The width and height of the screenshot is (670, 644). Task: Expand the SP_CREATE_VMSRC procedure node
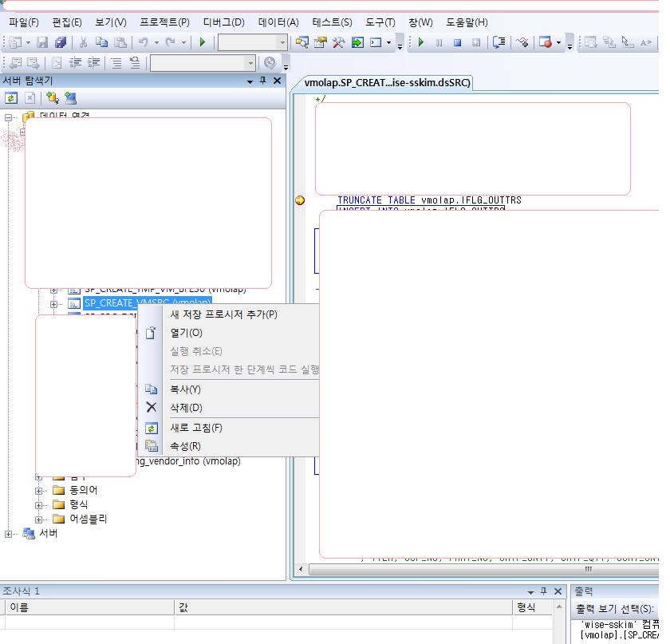[53, 305]
